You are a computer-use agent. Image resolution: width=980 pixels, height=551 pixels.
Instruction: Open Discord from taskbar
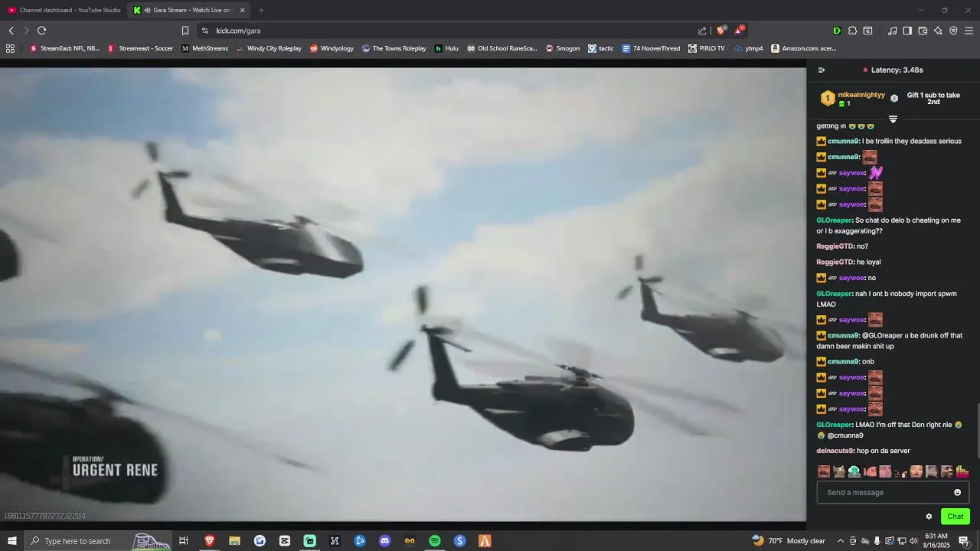pos(384,541)
